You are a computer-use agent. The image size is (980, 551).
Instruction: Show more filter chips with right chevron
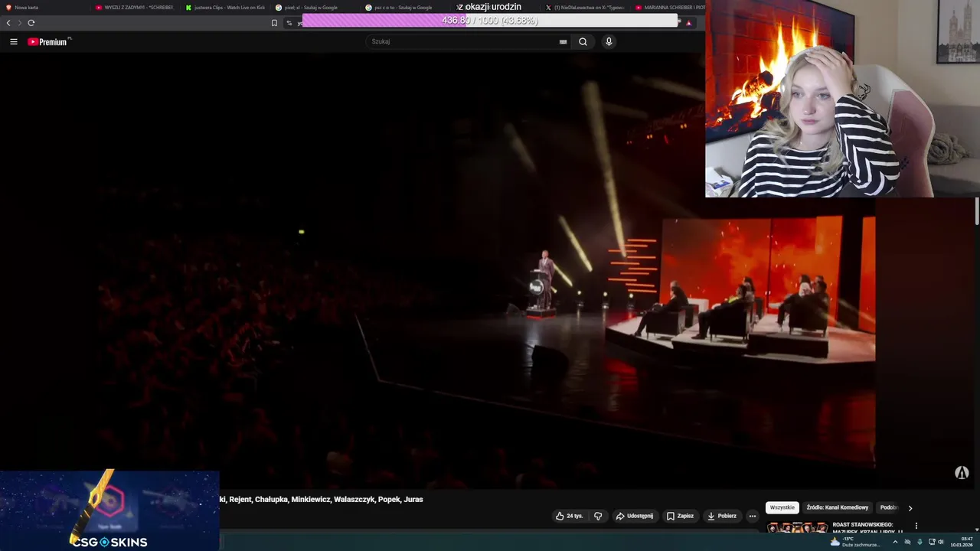pyautogui.click(x=910, y=507)
